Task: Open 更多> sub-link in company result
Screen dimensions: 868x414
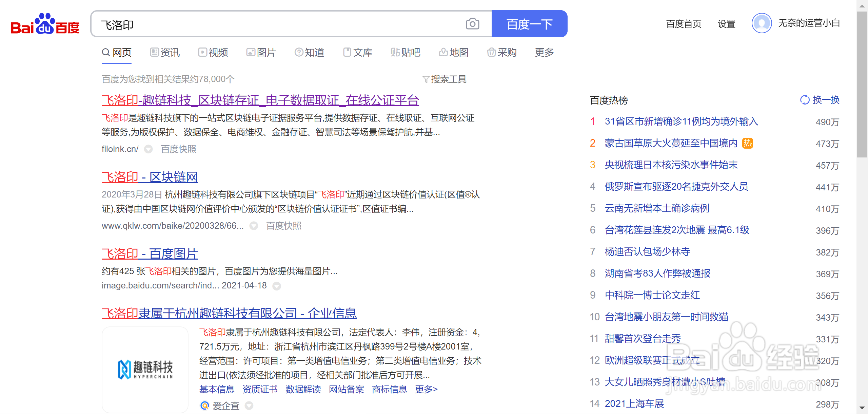Action: tap(427, 389)
